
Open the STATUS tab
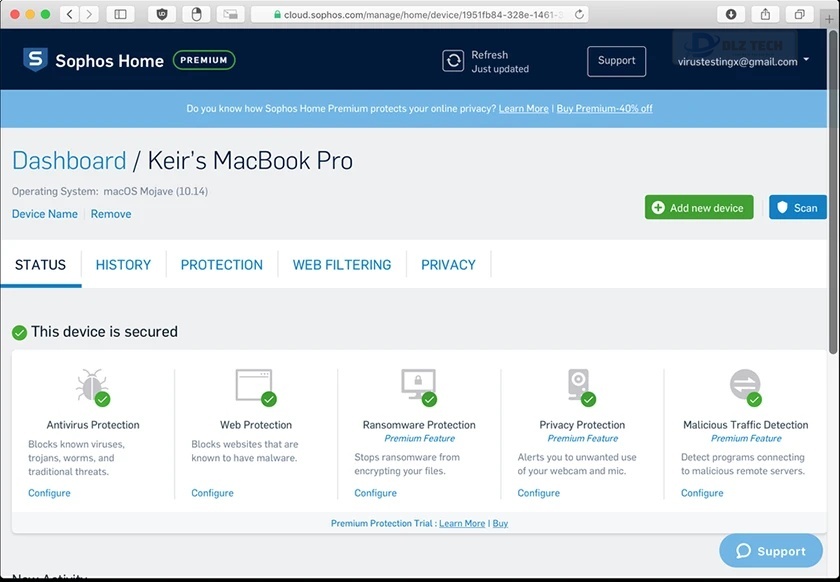(40, 265)
